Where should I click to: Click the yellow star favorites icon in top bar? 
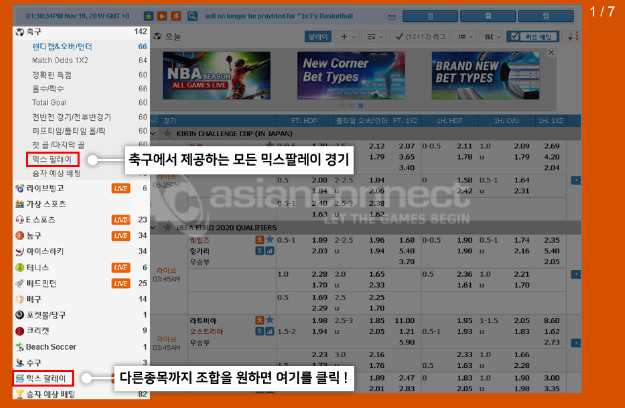point(148,16)
